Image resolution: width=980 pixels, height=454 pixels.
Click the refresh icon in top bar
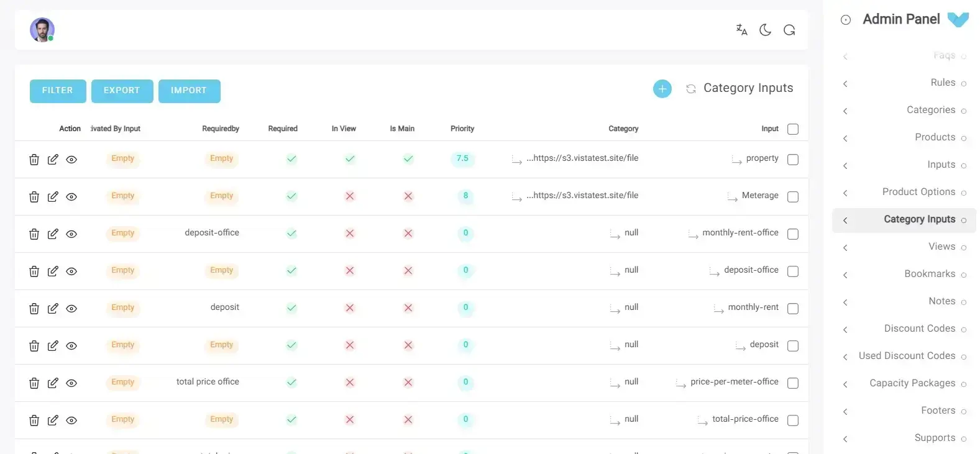pyautogui.click(x=789, y=30)
